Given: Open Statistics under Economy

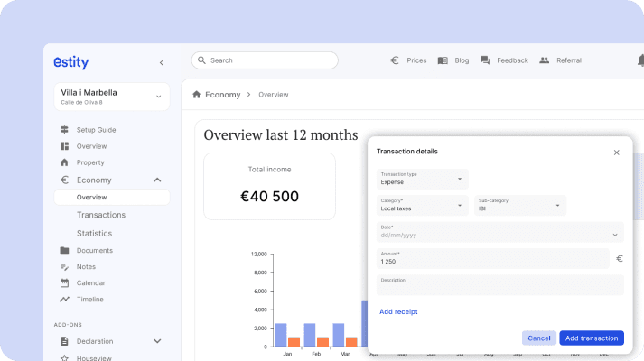Looking at the screenshot, I should [95, 234].
